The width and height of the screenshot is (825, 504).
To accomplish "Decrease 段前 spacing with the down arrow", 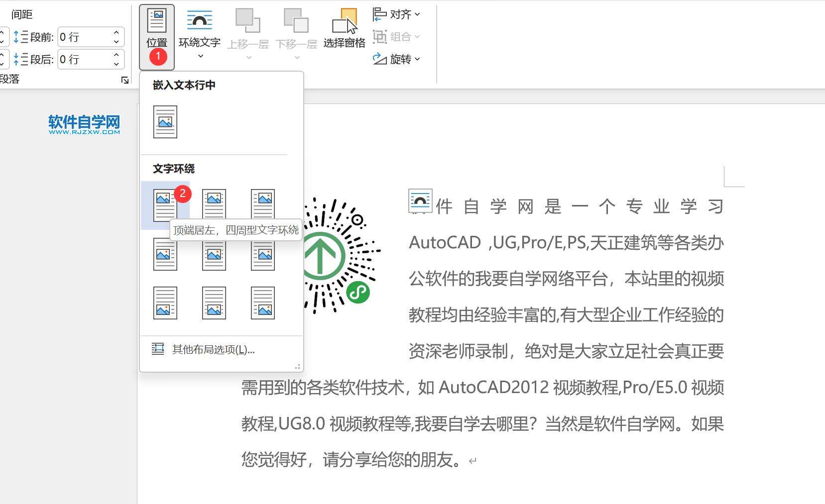I will 117,42.
